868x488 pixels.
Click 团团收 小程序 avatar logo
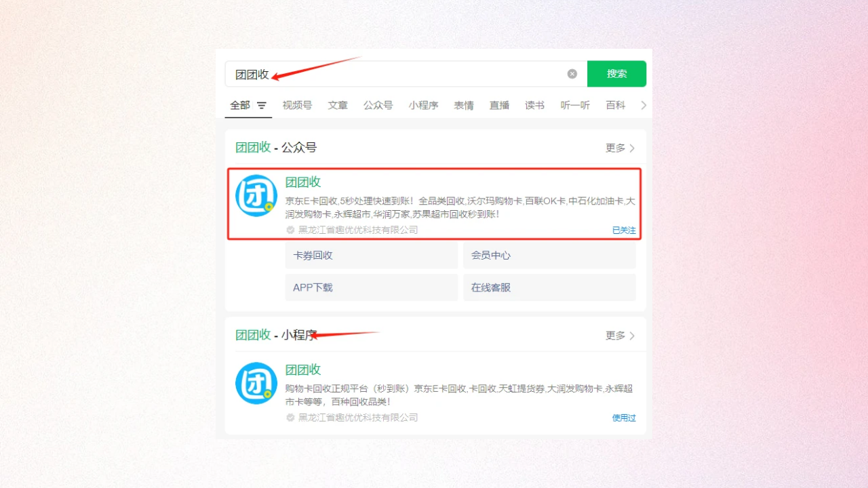tap(256, 384)
